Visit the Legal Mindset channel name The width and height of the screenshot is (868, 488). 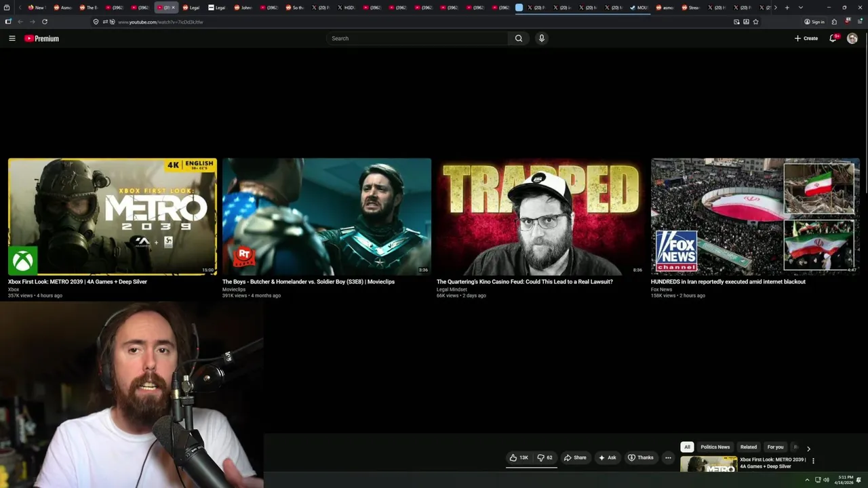click(452, 289)
